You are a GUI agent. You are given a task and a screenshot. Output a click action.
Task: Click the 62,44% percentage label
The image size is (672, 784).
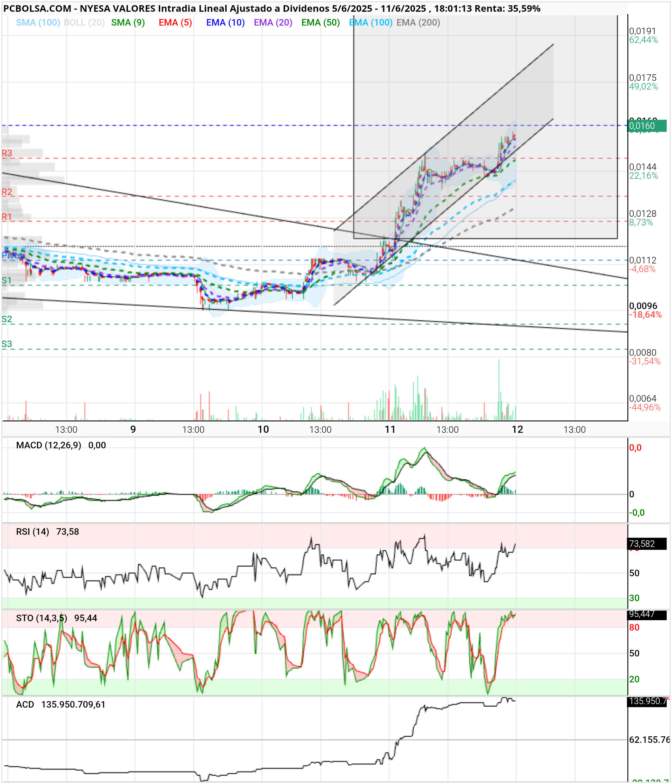pyautogui.click(x=644, y=40)
